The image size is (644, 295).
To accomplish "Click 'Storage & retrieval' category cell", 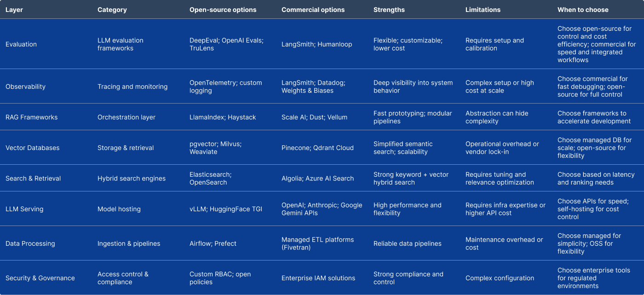I will click(x=126, y=148).
